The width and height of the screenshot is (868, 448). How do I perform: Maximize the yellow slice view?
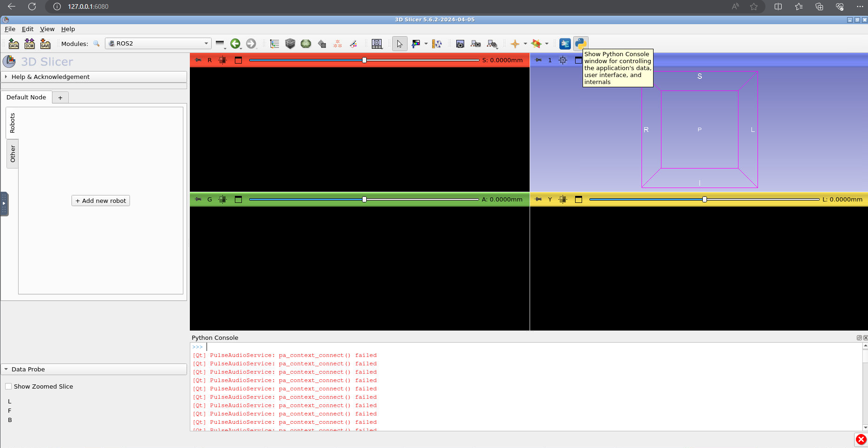pyautogui.click(x=578, y=199)
